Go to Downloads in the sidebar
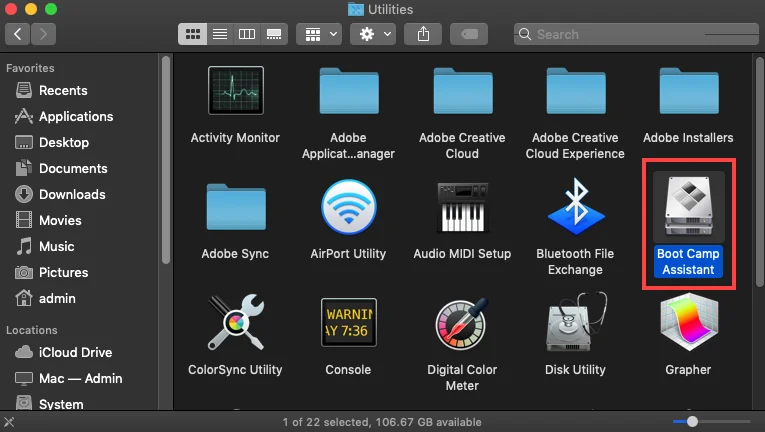765x432 pixels. 71,194
